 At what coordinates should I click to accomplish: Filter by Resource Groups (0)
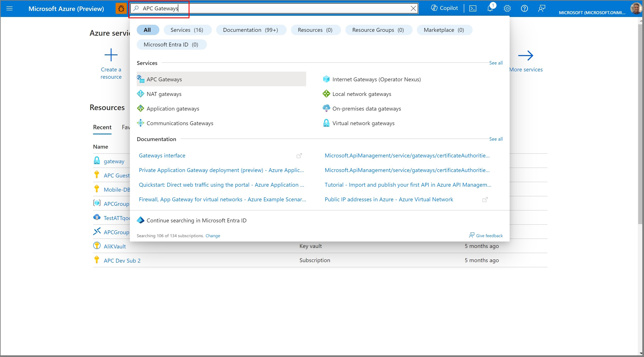pyautogui.click(x=379, y=30)
